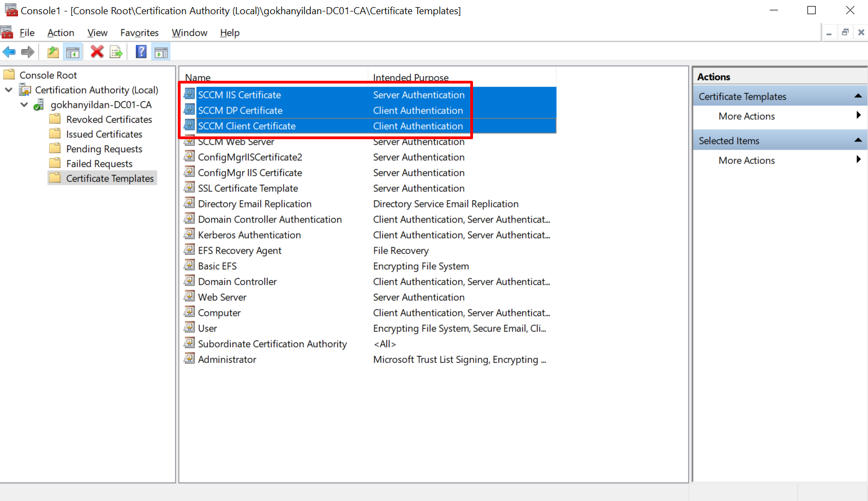Sort by the Intended Purpose column header

[463, 77]
